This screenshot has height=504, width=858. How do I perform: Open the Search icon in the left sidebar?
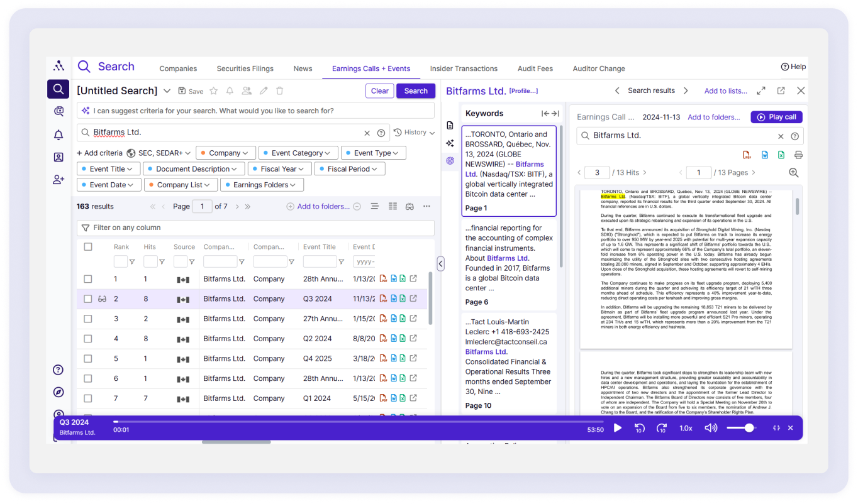coord(58,89)
